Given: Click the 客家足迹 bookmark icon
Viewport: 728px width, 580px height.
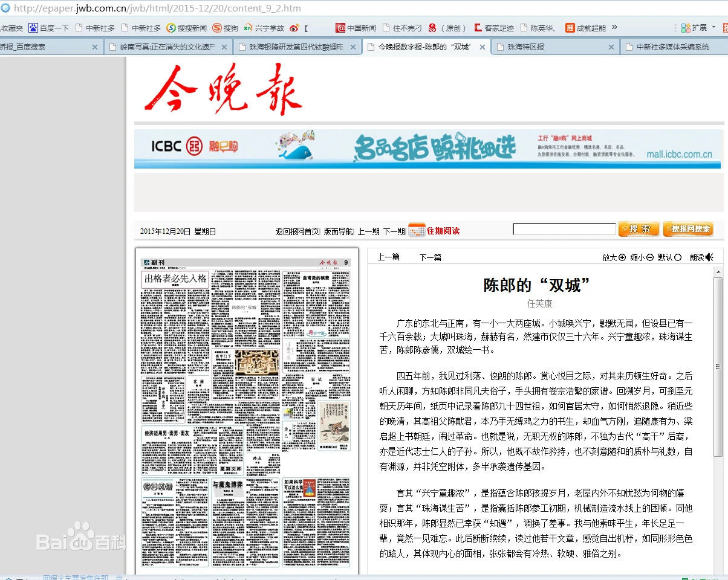Looking at the screenshot, I should pos(478,27).
